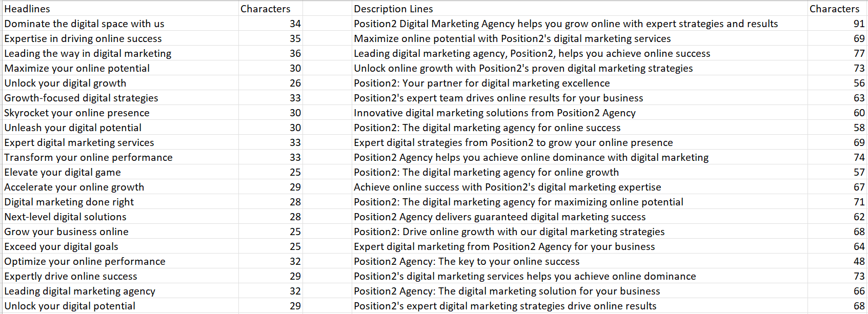
Task: Select the Headlines column header cell
Action: (120, 9)
